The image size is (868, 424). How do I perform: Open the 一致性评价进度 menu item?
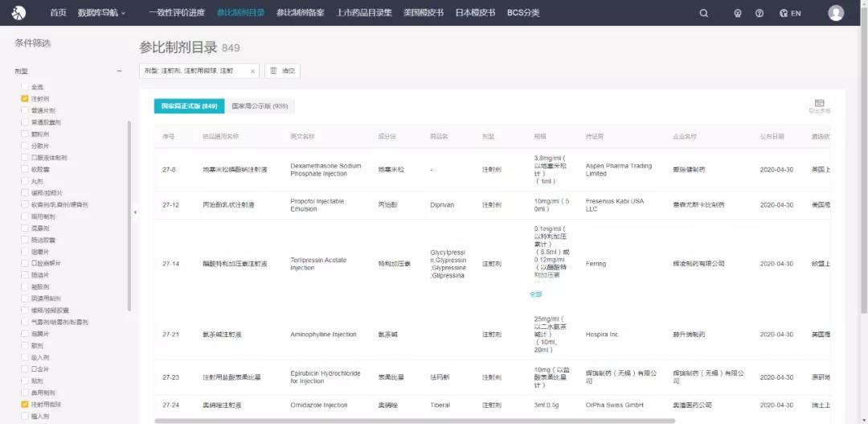(177, 13)
